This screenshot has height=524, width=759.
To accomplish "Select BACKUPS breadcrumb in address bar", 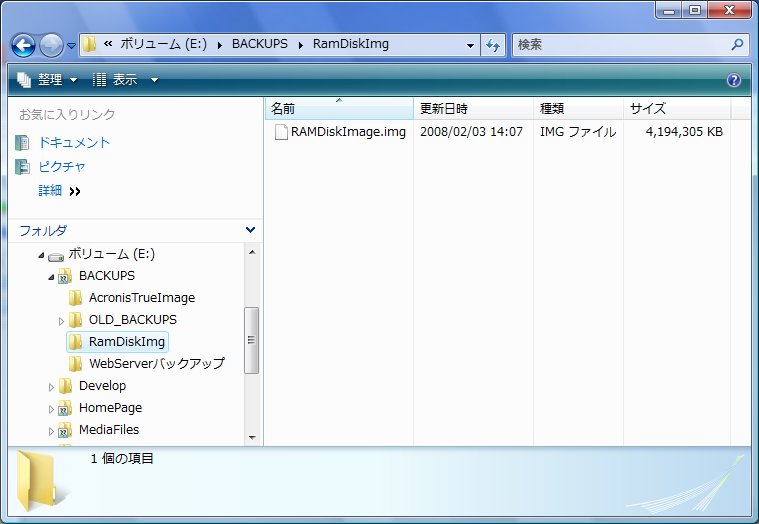I will [x=259, y=44].
